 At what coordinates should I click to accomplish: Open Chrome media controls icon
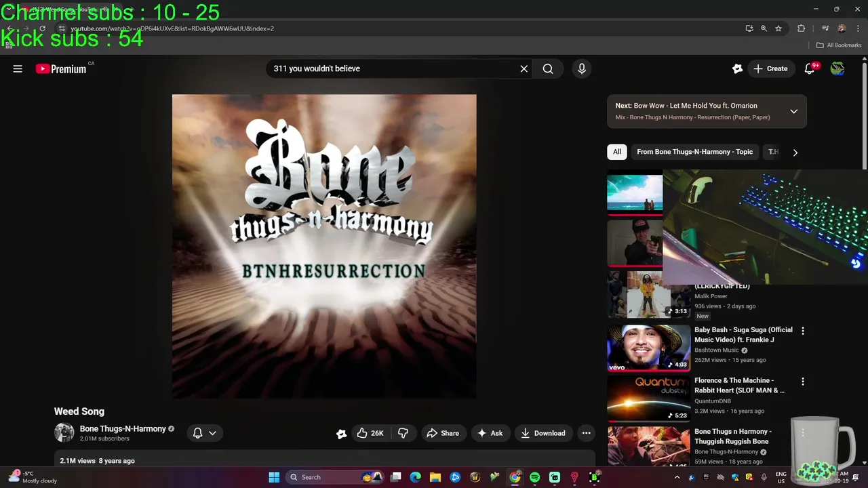click(x=825, y=28)
